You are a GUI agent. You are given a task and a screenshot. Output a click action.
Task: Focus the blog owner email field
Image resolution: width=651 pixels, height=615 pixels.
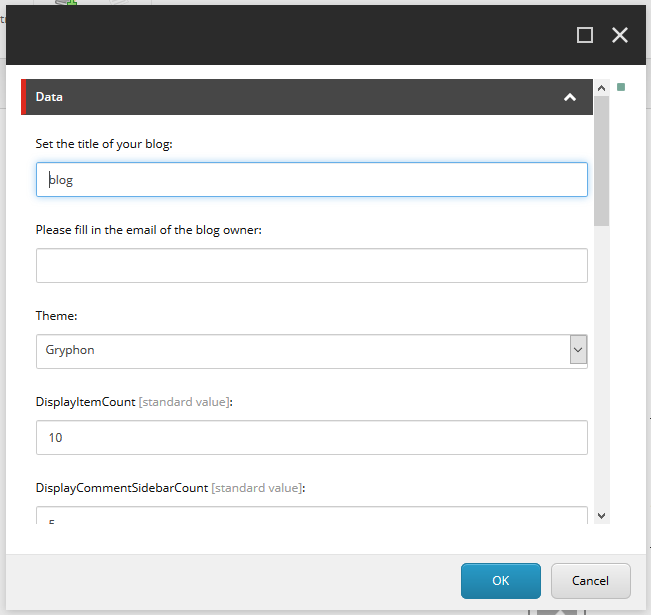click(x=311, y=266)
